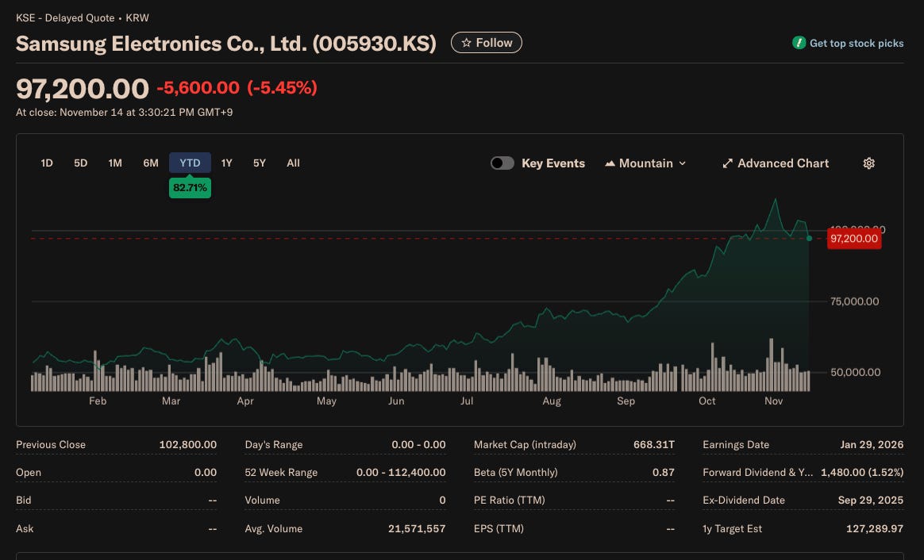924x560 pixels.
Task: Open the Mountain chart type dropdown
Action: 645,163
